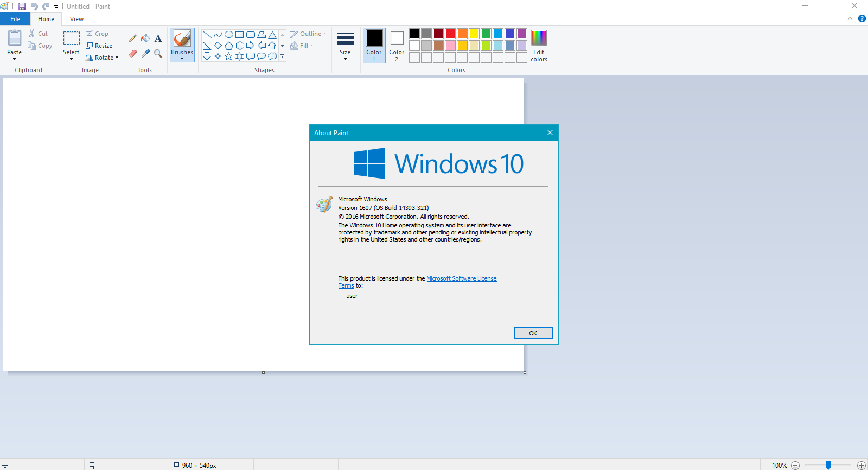Close the About Paint dialog
This screenshot has width=868, height=470.
tap(550, 132)
